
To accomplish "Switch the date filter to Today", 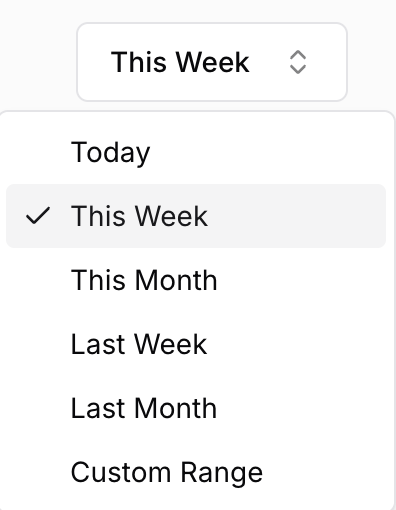I will click(196, 152).
